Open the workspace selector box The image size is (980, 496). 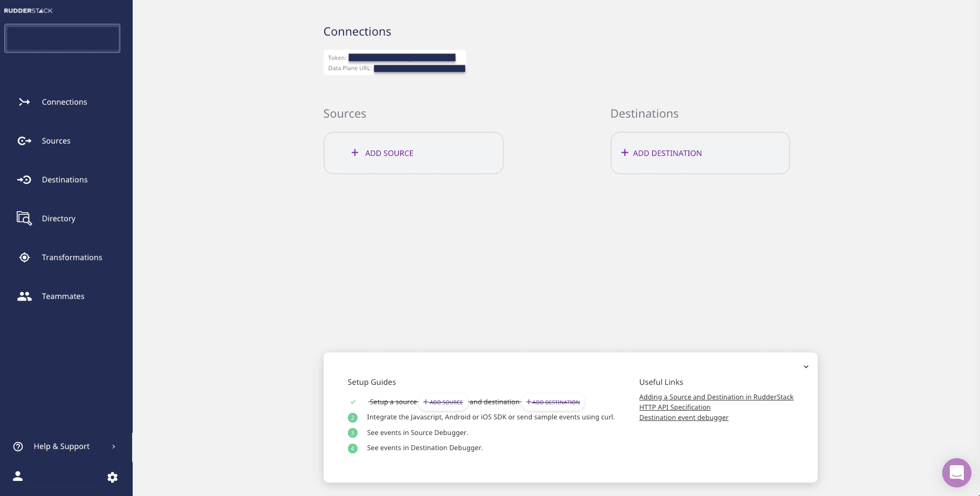[x=62, y=38]
